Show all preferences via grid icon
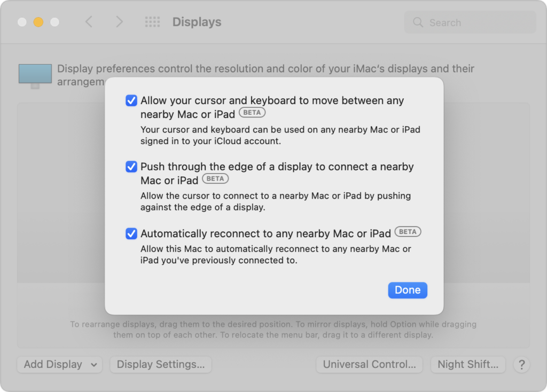The height and width of the screenshot is (392, 547). coord(152,22)
